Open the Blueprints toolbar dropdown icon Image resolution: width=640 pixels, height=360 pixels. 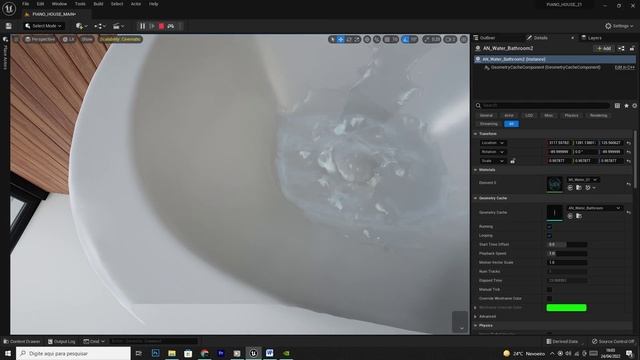pyautogui.click(x=100, y=26)
